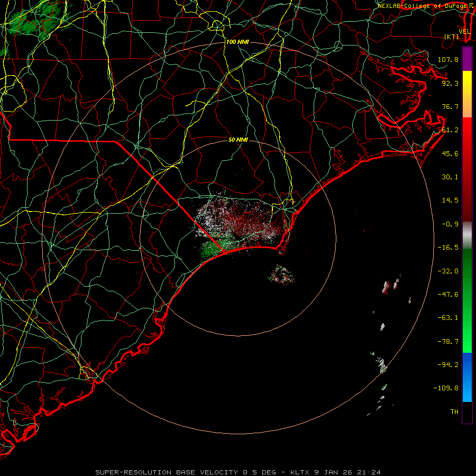Select the -63.1 velocity scale value

pos(448,318)
